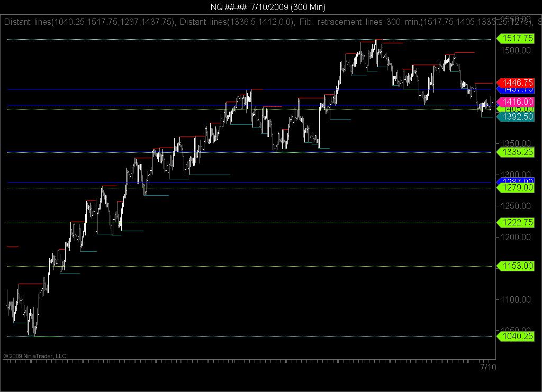Select the 1279.00 green price marker
Viewport: 542px width, 392px height.
[x=516, y=188]
